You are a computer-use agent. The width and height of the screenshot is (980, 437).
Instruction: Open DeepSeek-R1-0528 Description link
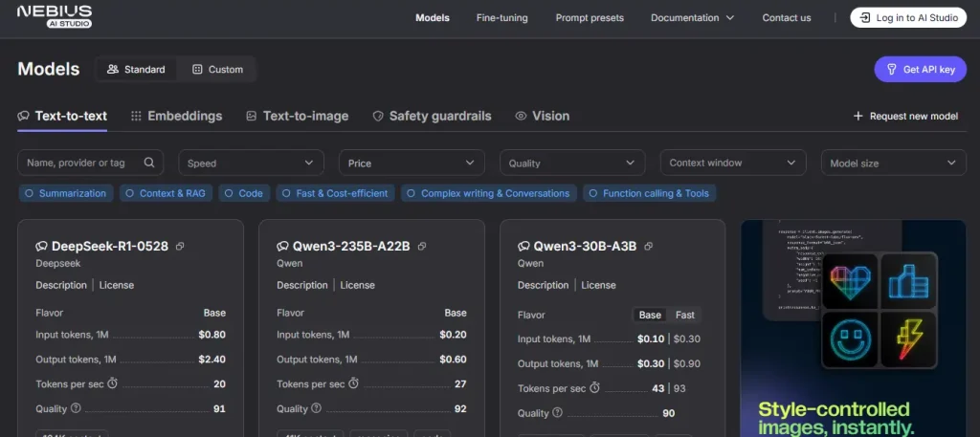(61, 285)
